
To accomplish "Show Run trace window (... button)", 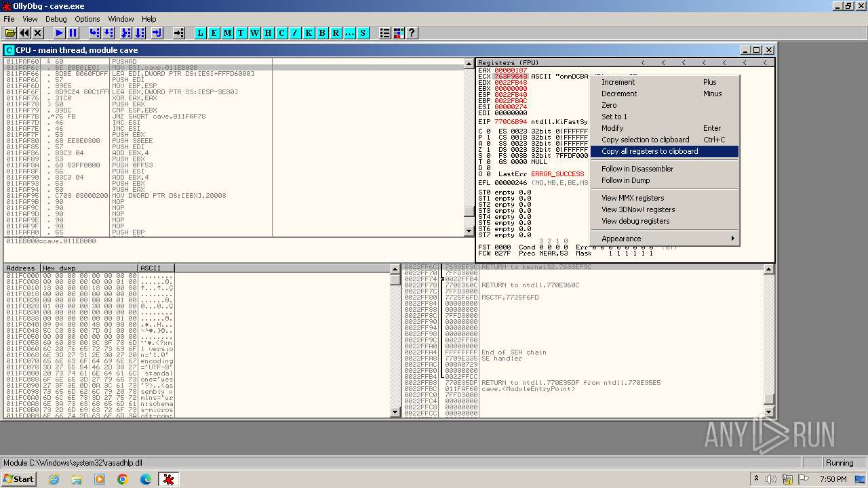I will coord(350,33).
